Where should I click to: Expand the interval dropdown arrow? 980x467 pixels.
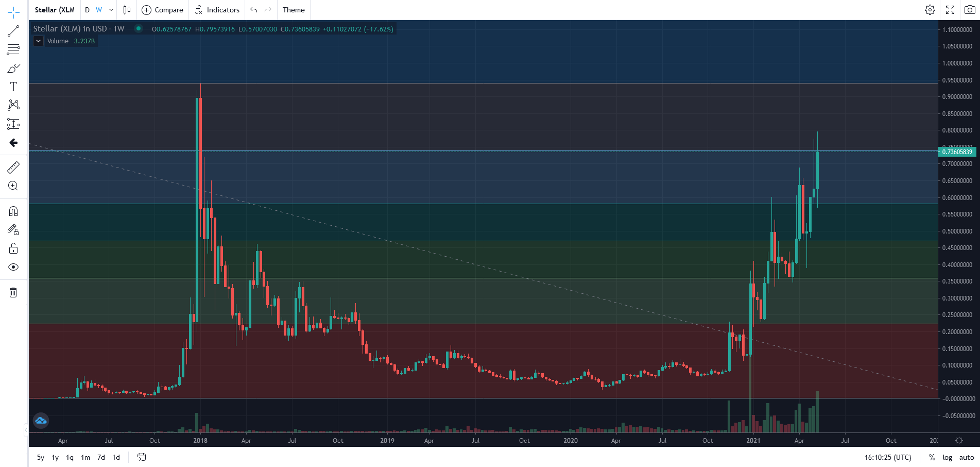[x=111, y=10]
